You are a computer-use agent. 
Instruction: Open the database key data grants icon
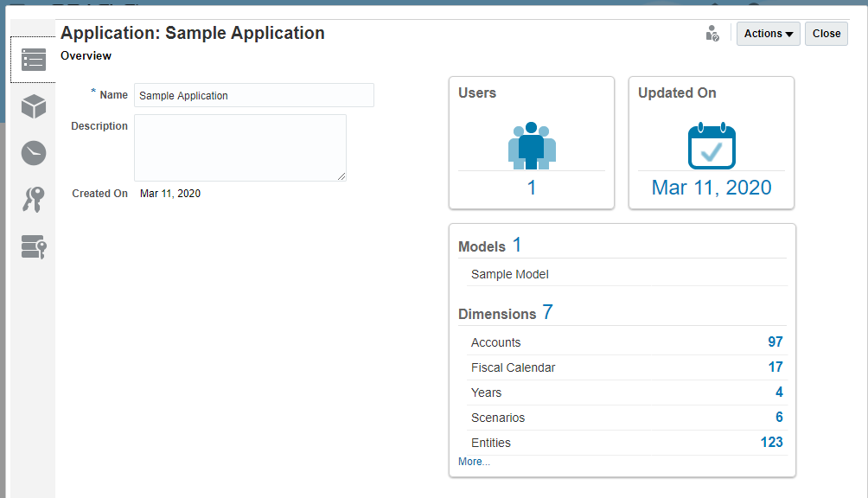coord(34,246)
